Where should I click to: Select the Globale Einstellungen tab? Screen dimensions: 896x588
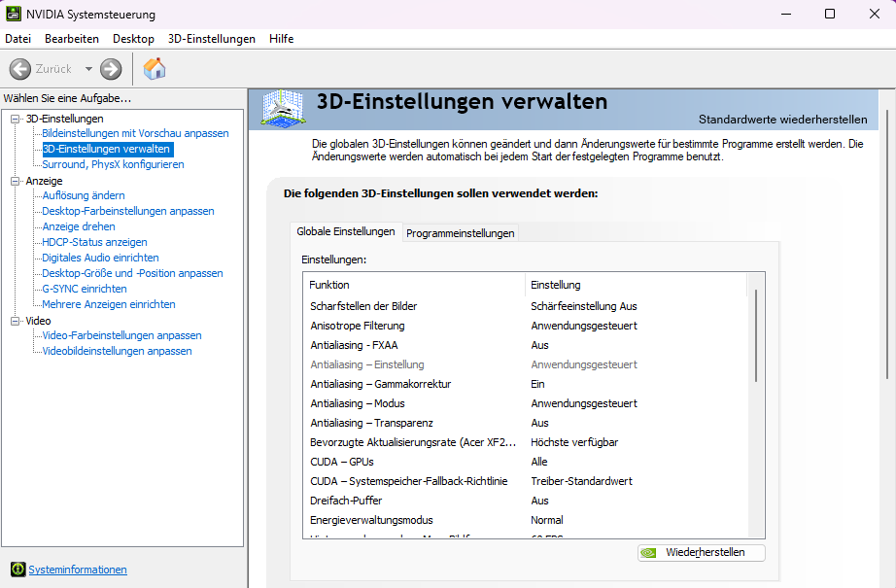click(346, 231)
